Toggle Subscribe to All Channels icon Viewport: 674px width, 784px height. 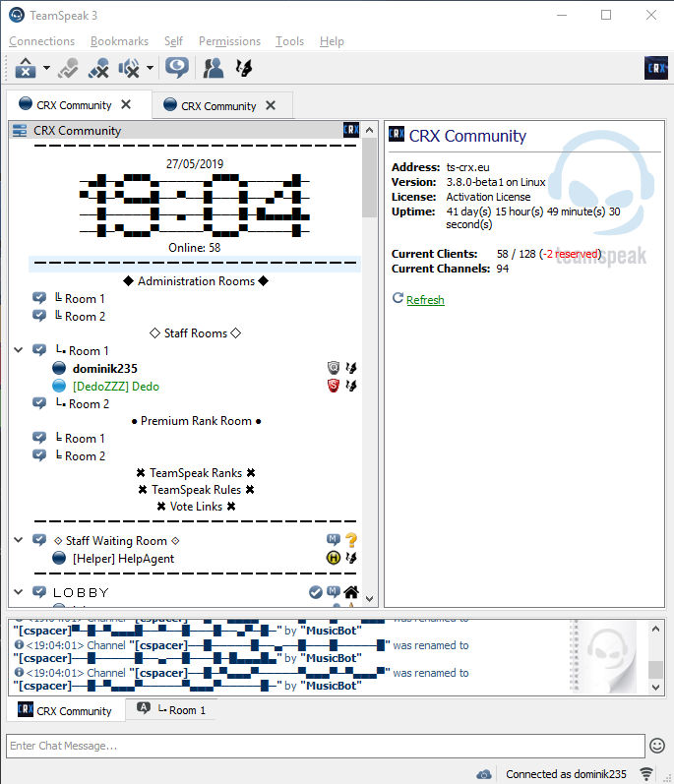coord(68,68)
